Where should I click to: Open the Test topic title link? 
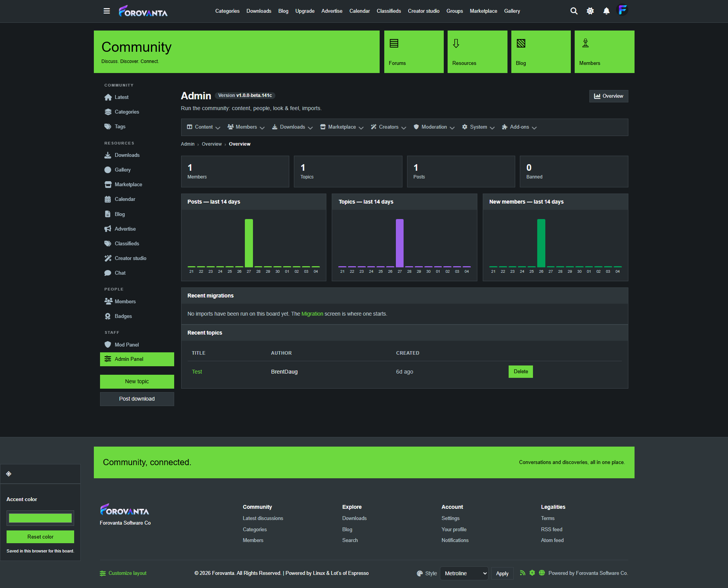197,372
